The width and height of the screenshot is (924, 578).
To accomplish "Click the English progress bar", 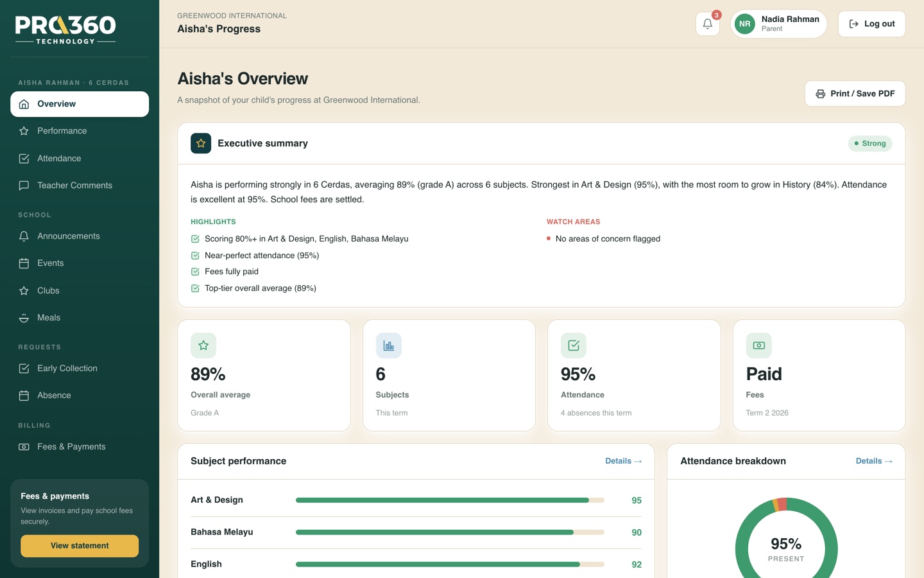I will click(450, 565).
